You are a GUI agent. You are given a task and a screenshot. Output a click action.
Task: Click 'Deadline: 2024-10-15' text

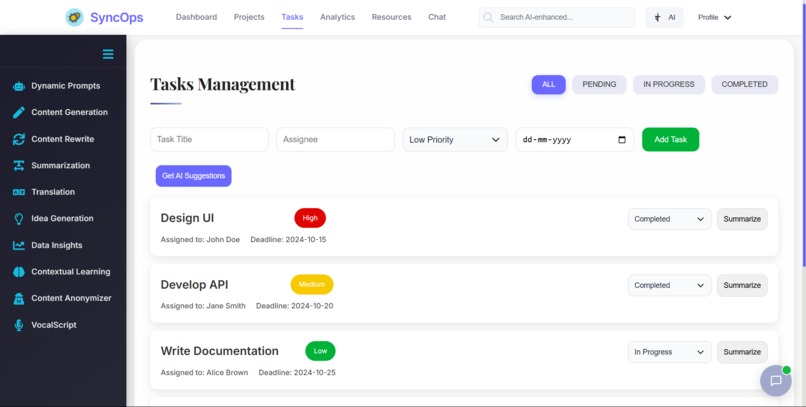pos(288,239)
